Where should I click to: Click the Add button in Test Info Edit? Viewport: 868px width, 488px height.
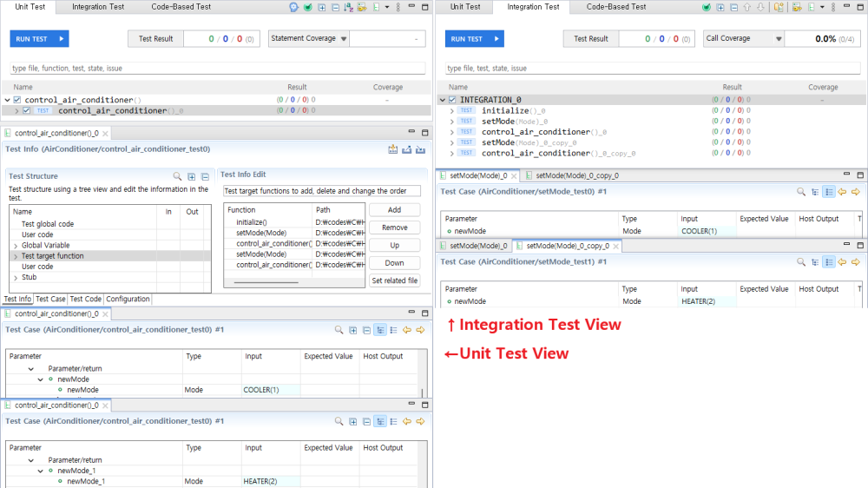coord(395,210)
